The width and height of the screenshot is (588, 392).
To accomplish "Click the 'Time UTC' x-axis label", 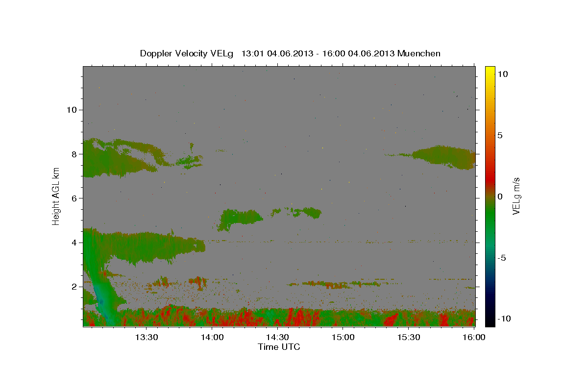I will [x=279, y=347].
